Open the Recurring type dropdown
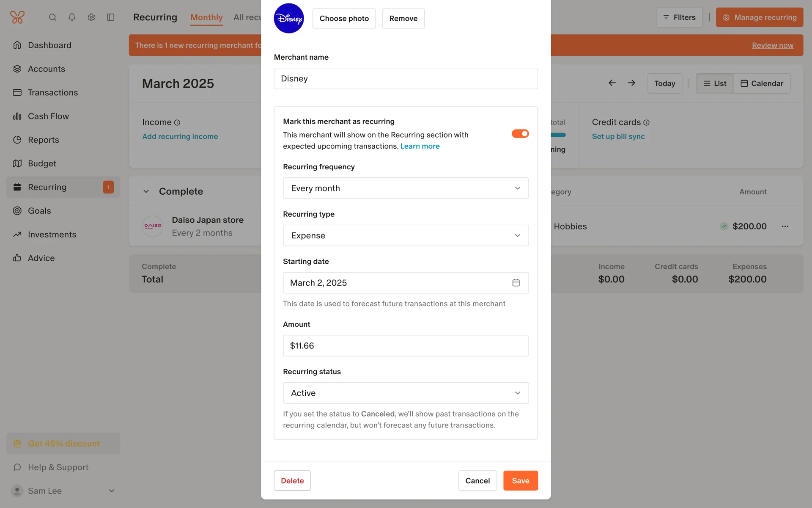This screenshot has height=508, width=812. [406, 236]
